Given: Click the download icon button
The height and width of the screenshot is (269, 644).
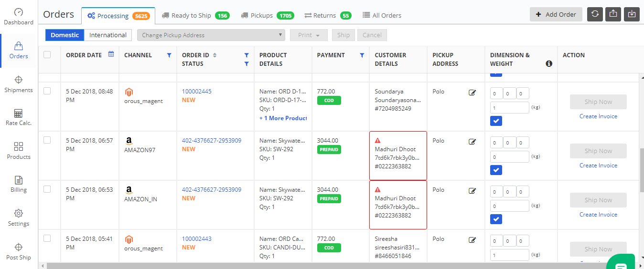Looking at the screenshot, I should pos(632,14).
